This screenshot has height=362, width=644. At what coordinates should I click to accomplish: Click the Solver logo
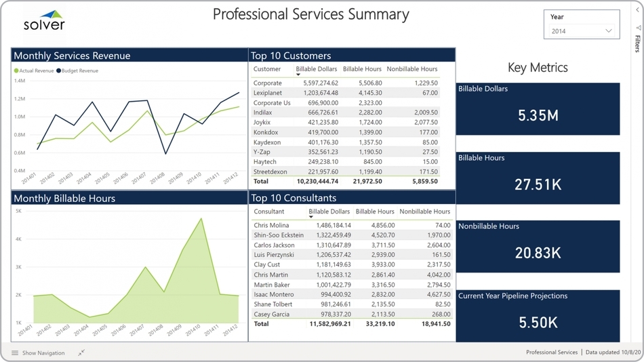click(x=45, y=21)
